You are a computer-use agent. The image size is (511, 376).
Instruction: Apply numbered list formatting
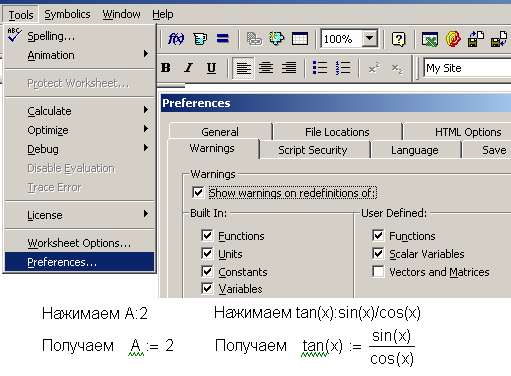click(343, 68)
